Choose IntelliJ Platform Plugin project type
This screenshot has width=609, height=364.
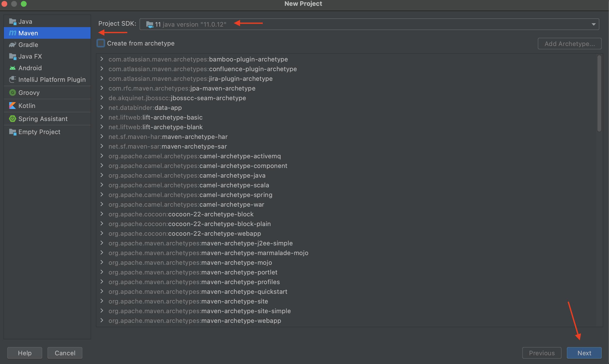coord(47,79)
